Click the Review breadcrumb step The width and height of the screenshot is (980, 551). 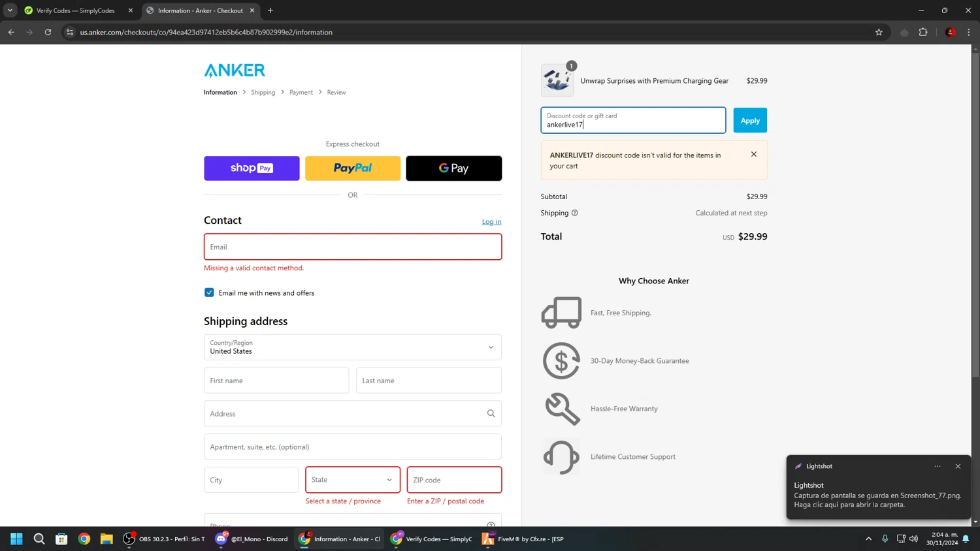(x=336, y=92)
